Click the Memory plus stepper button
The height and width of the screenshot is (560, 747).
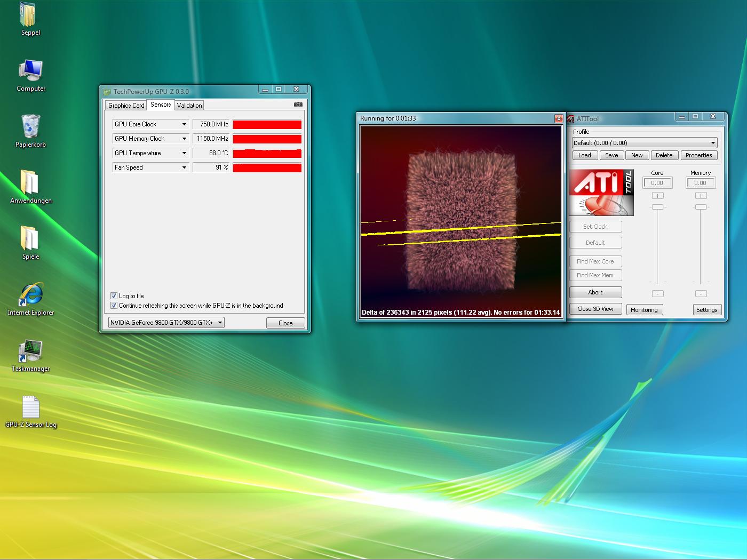point(701,196)
